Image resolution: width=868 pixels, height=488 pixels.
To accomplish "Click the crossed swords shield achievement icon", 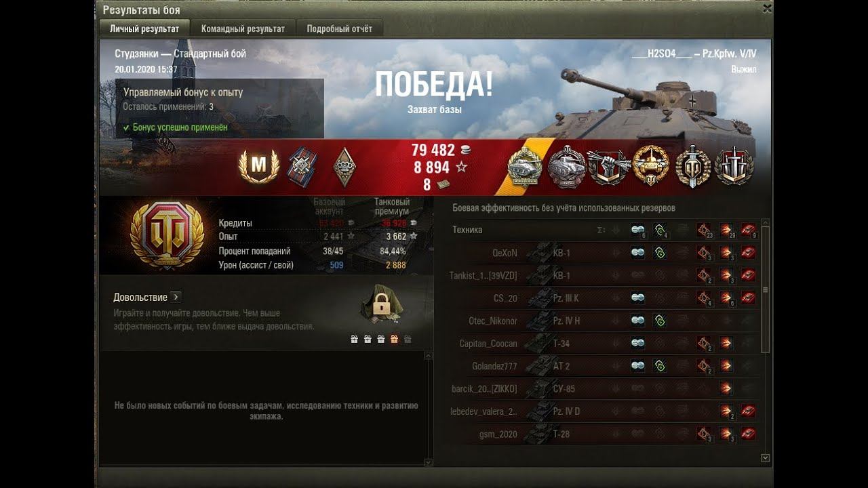I will point(734,166).
